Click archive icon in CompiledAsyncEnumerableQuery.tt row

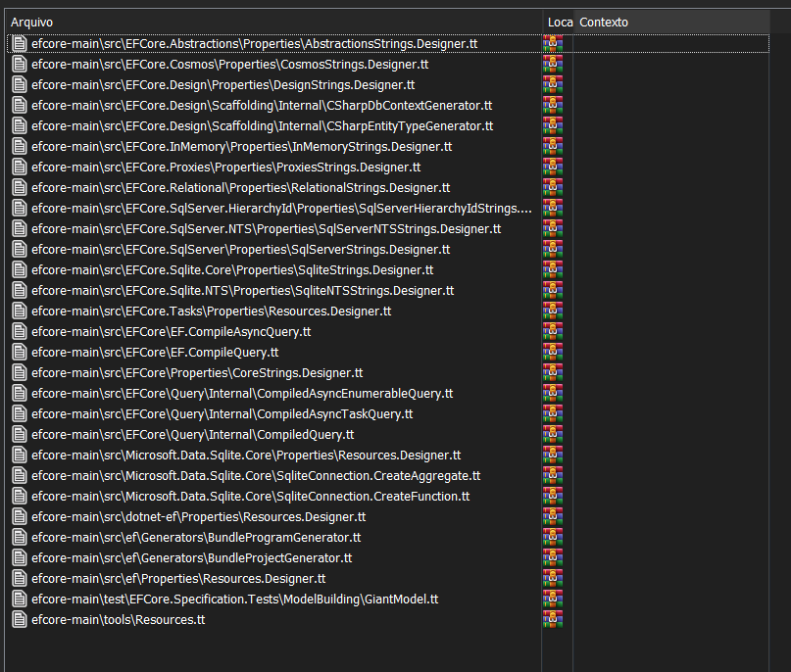pyautogui.click(x=553, y=393)
